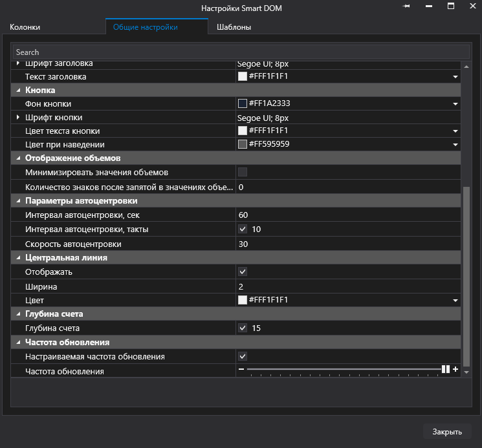Click #FF1A2333 color value text

click(x=270, y=103)
